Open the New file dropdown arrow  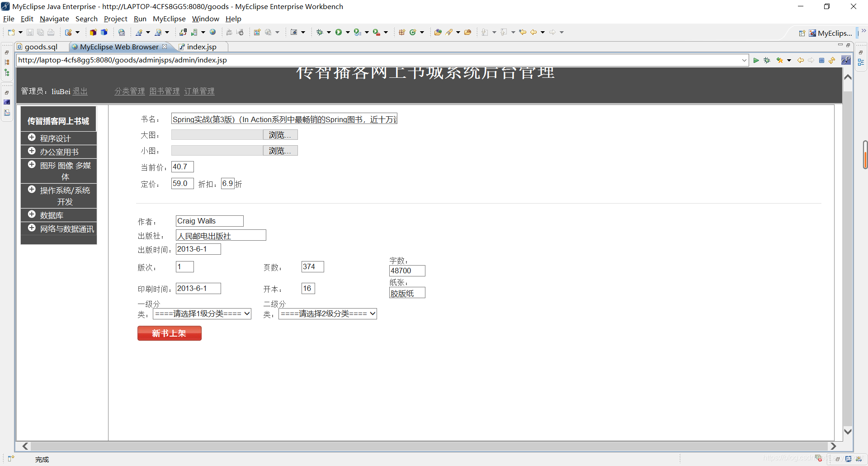point(20,33)
